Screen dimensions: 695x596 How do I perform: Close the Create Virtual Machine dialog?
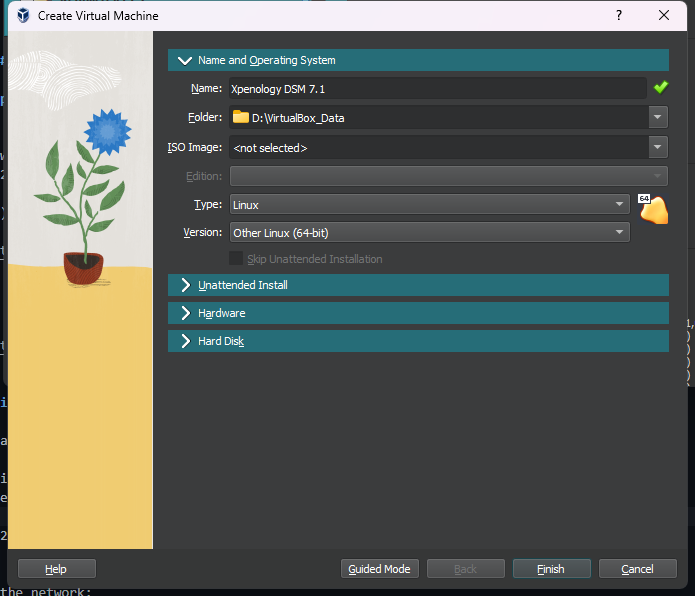664,16
